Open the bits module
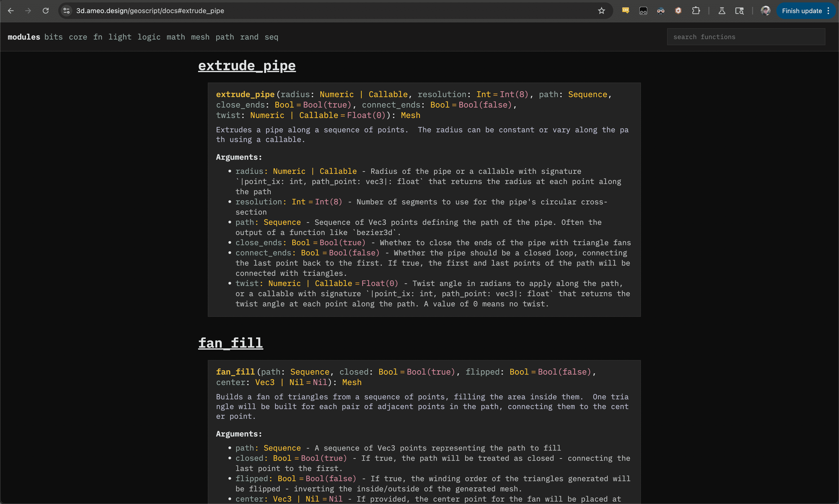The height and width of the screenshot is (504, 839). pyautogui.click(x=54, y=37)
